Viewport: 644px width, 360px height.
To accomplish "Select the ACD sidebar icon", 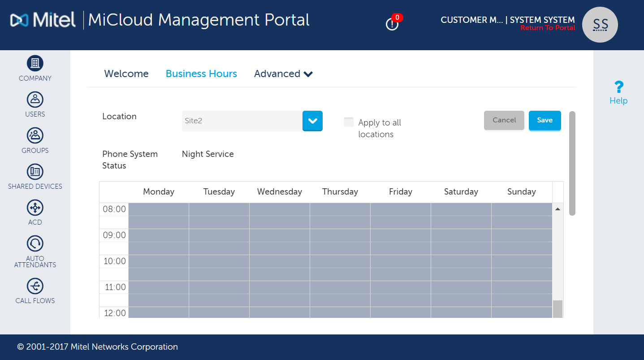I will pos(35,208).
